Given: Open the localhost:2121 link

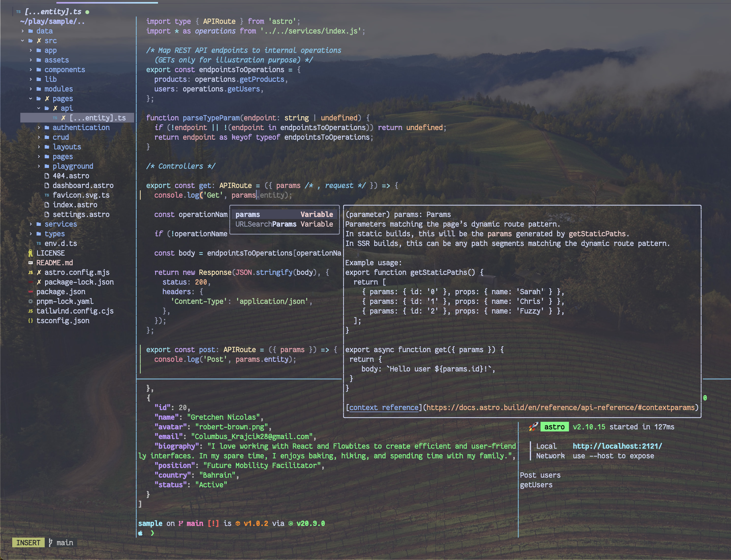Looking at the screenshot, I should [617, 446].
